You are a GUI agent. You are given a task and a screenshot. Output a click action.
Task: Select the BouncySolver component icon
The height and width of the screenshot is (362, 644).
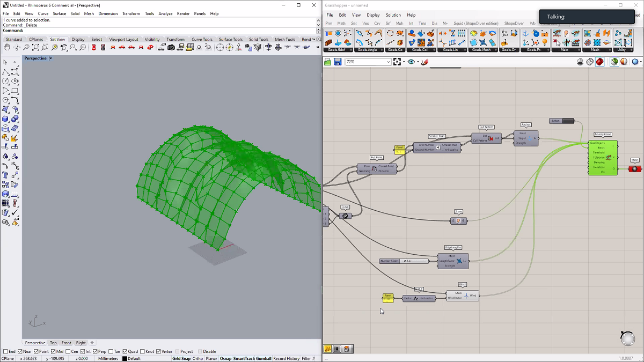click(604, 157)
